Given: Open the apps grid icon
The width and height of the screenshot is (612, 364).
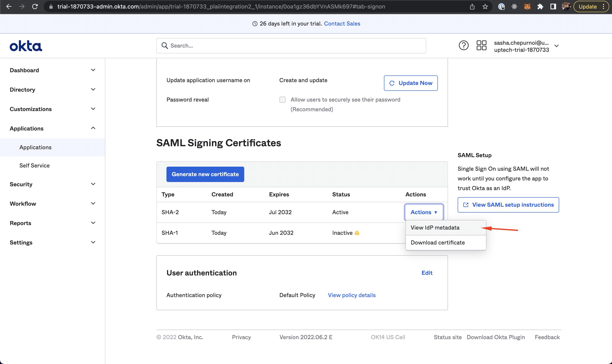Looking at the screenshot, I should (481, 46).
